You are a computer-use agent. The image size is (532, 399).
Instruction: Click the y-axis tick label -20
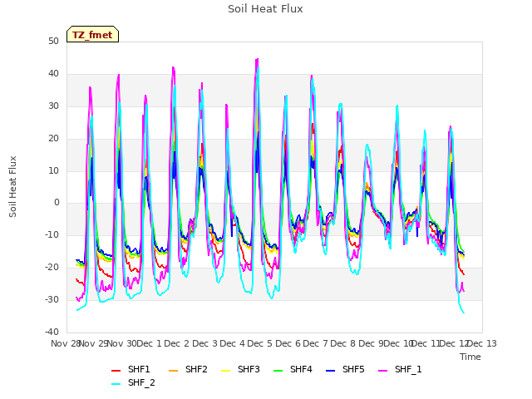[52, 268]
